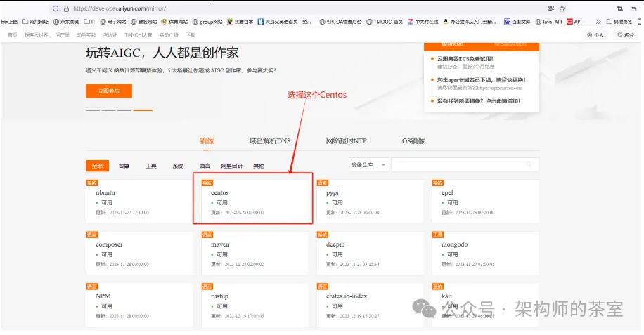Image resolution: width=644 pixels, height=335 pixels.
Task: Open the ubuntu mirror card
Action: point(139,202)
